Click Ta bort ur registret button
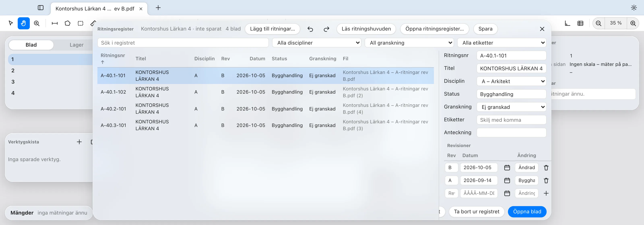 477,212
